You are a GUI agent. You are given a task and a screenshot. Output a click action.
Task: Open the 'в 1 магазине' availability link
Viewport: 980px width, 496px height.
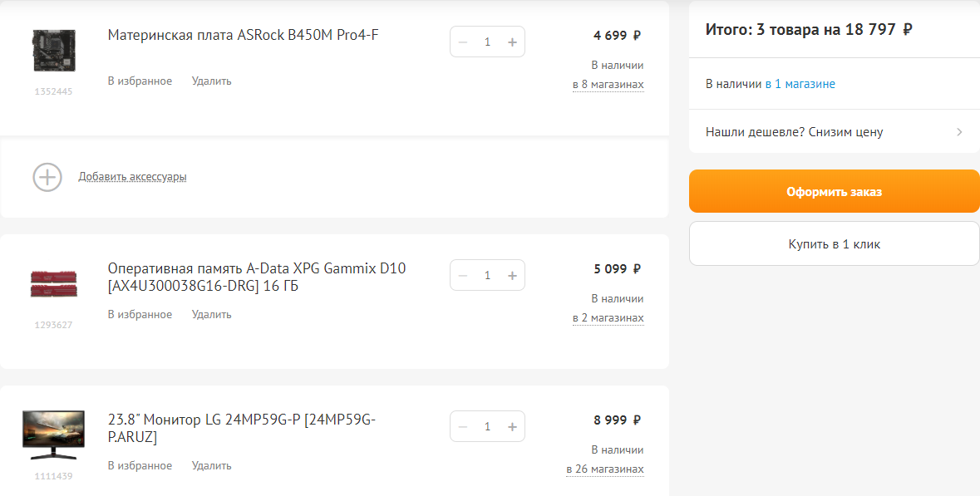tap(800, 84)
